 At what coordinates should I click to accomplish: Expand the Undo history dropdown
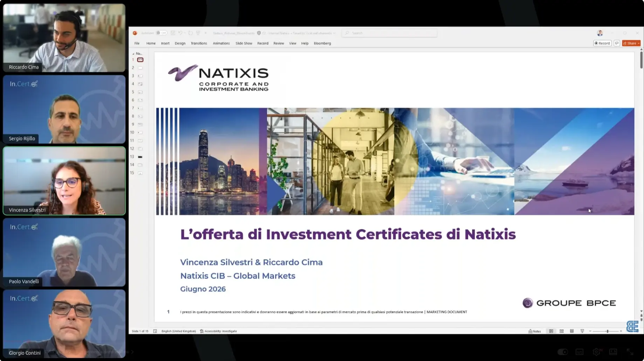185,33
